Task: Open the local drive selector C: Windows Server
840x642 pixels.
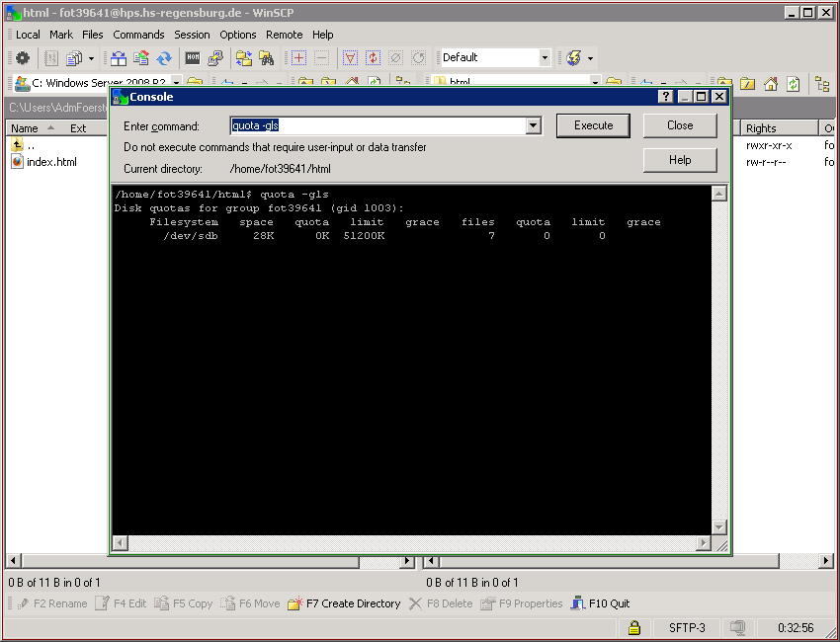Action: [x=98, y=82]
